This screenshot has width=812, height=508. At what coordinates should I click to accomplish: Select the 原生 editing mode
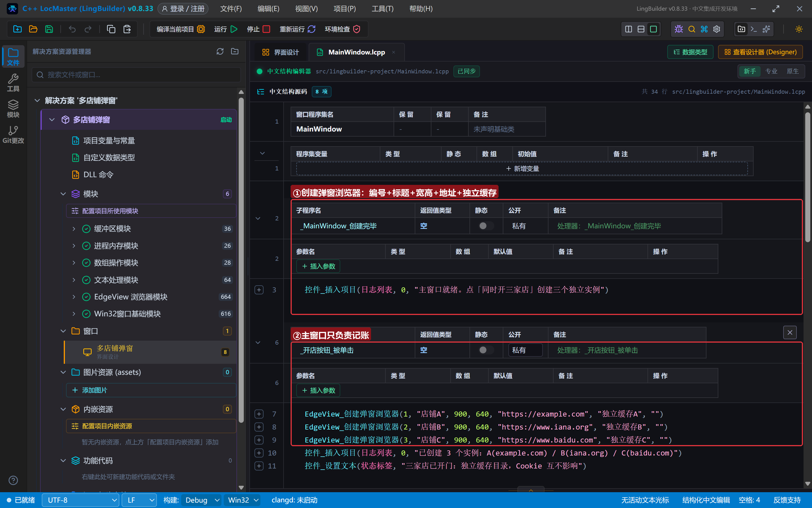click(x=793, y=71)
